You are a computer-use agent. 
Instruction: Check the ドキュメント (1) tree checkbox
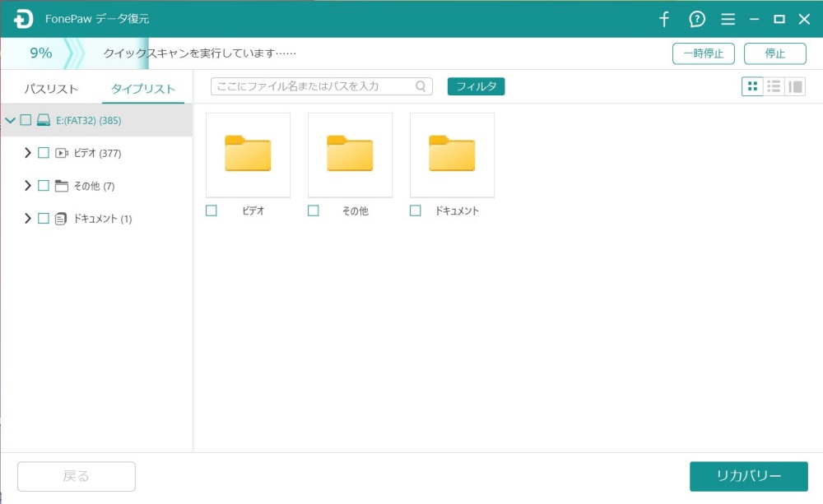click(44, 218)
